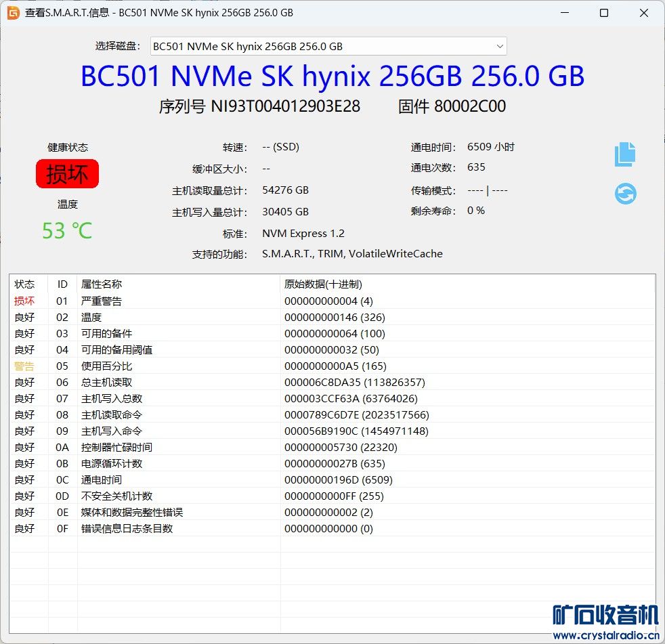665x644 pixels.
Task: Select the 媒体和数据完整性错误 attribute row
Action: point(332,513)
